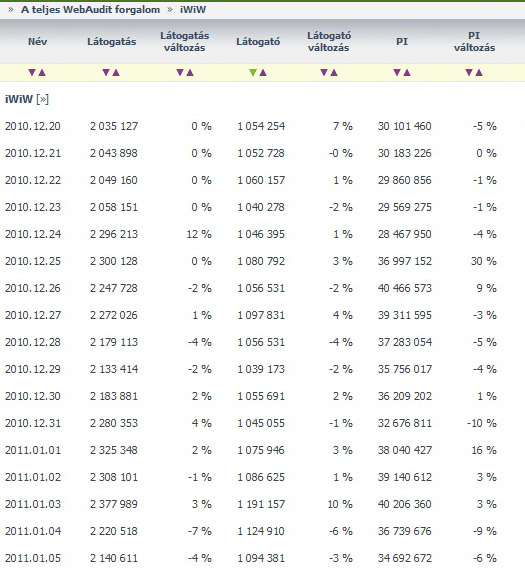Sort Látogató változás column descending
The image size is (525, 572).
coord(324,72)
